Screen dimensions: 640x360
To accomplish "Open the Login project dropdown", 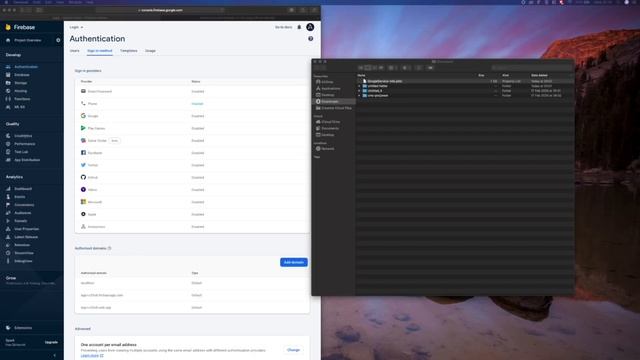I will pos(76,27).
